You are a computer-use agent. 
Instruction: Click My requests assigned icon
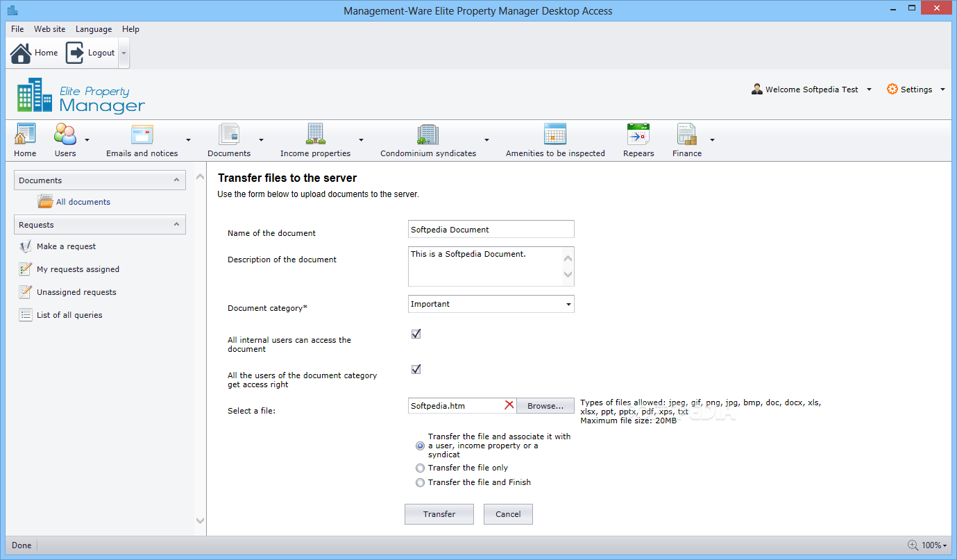(x=26, y=269)
